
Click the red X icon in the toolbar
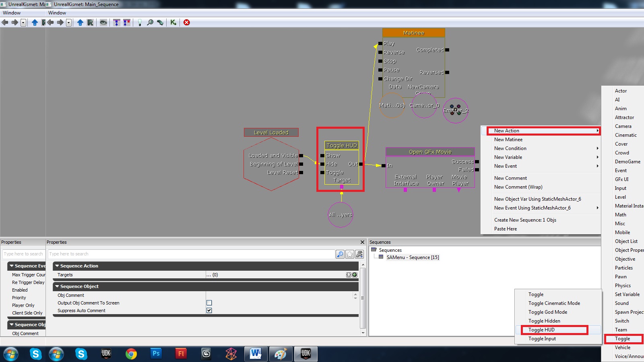pyautogui.click(x=187, y=23)
